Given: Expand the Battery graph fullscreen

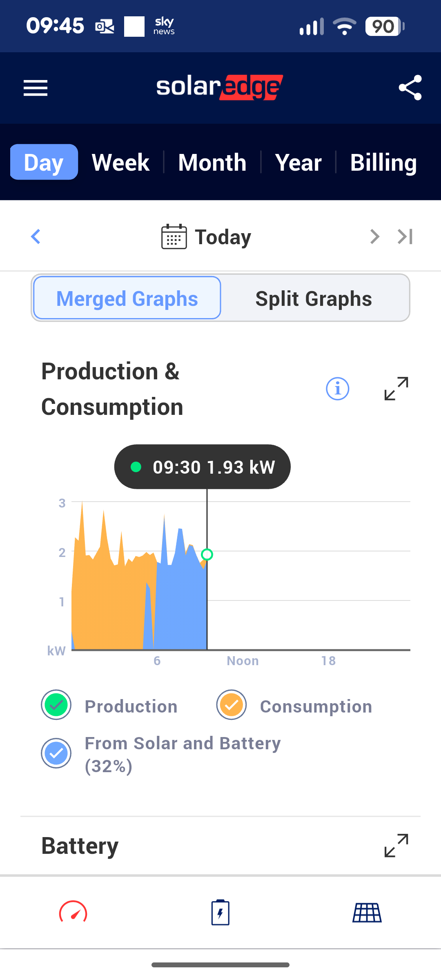Looking at the screenshot, I should tap(396, 846).
